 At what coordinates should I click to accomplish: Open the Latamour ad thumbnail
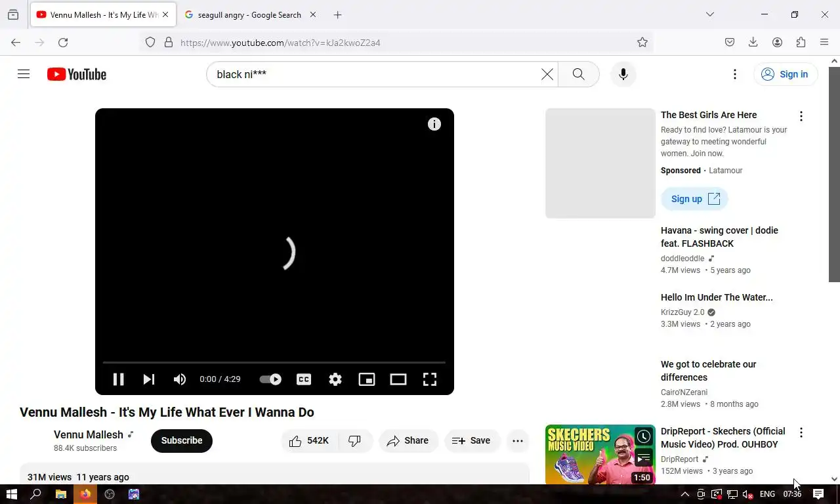(x=600, y=163)
